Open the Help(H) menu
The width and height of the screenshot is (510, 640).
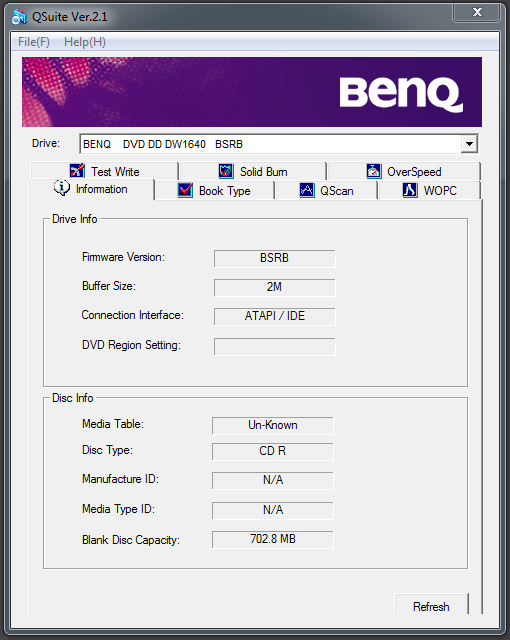[85, 42]
